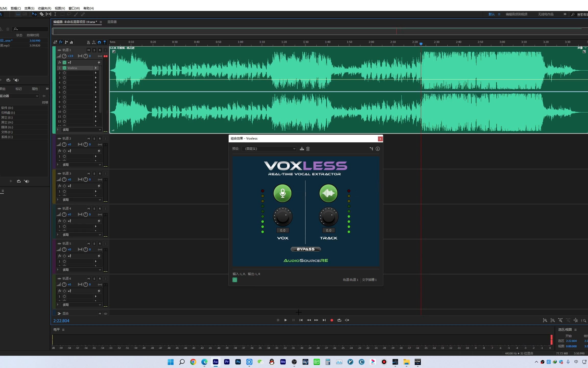Click the VOX value field 0.0
Image resolution: width=588 pixels, height=368 pixels.
283,230
